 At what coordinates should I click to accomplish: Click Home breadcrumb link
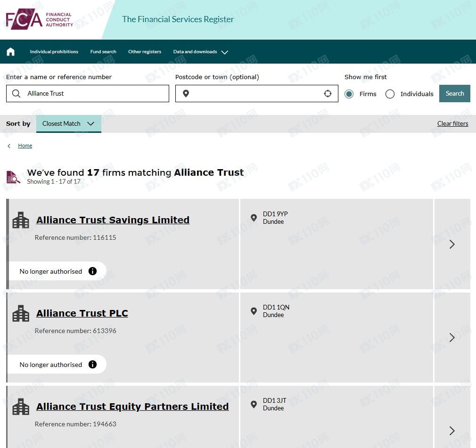pyautogui.click(x=25, y=146)
